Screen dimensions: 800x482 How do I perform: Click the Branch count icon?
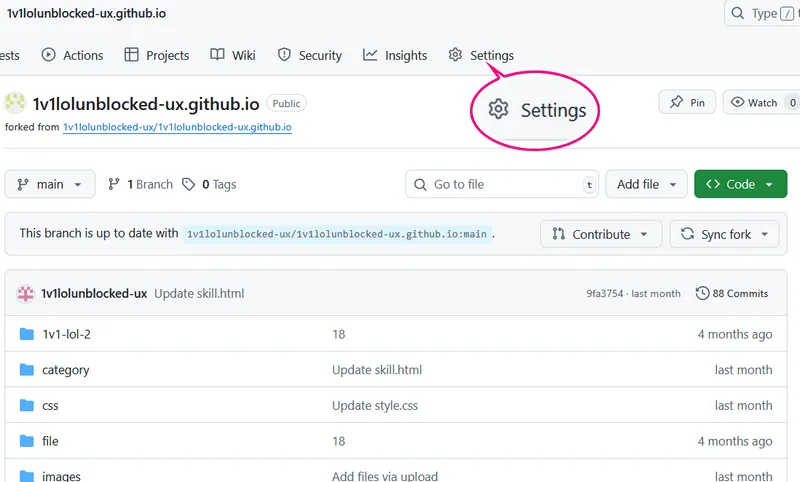coord(115,184)
